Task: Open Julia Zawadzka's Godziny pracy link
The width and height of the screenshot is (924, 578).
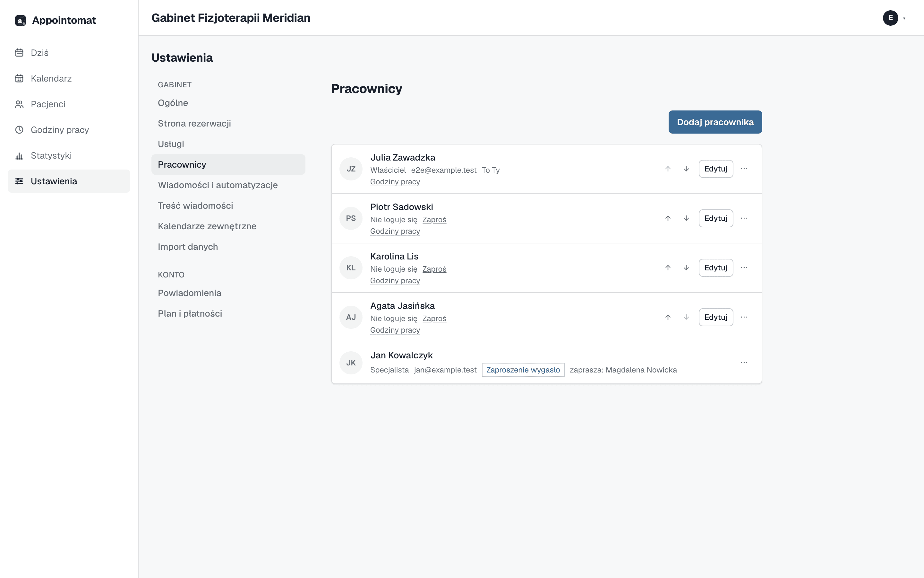Action: click(x=395, y=181)
